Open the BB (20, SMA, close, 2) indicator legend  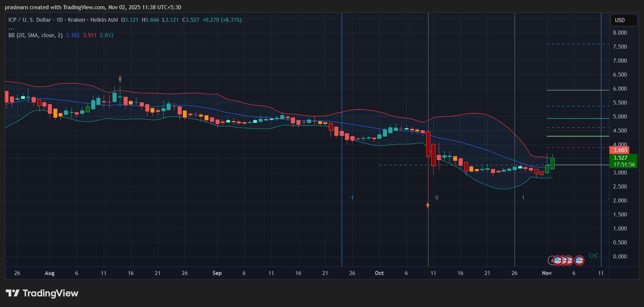(35, 35)
